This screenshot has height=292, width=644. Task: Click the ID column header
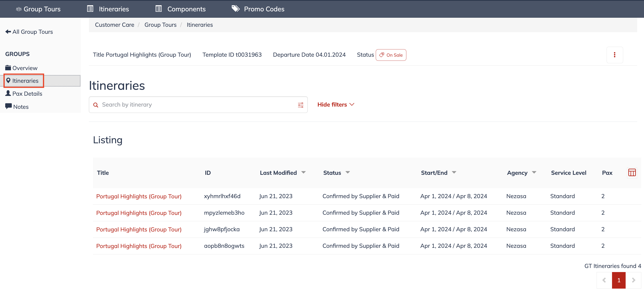pos(208,173)
